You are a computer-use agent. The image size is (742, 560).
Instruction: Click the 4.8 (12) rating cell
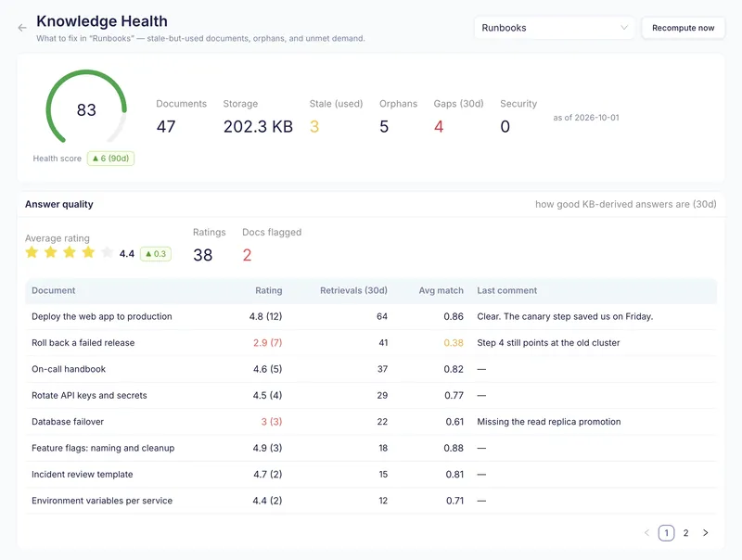265,316
